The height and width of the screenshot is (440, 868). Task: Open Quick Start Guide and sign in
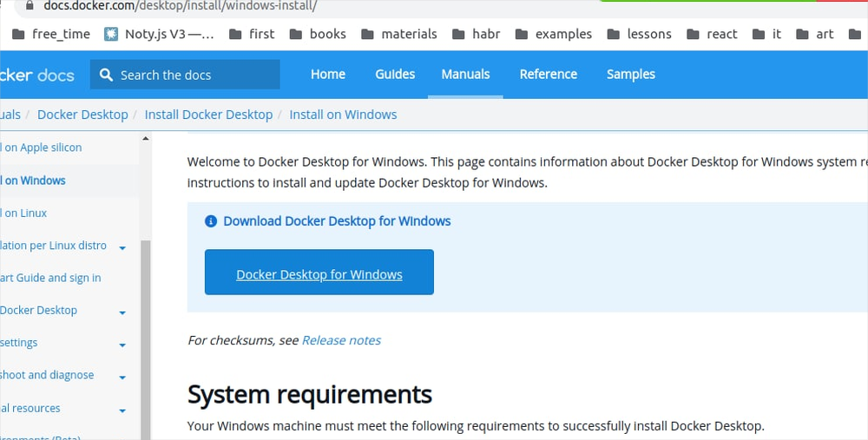[x=50, y=278]
